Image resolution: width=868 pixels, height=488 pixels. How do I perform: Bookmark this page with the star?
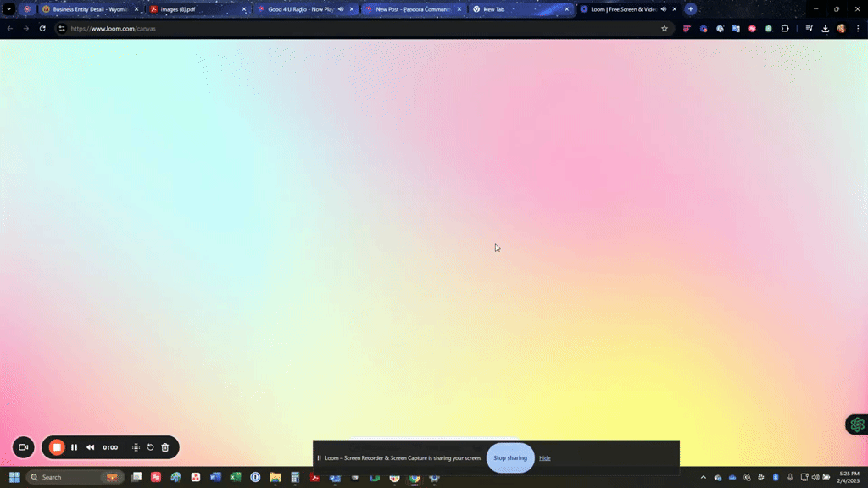coord(665,28)
